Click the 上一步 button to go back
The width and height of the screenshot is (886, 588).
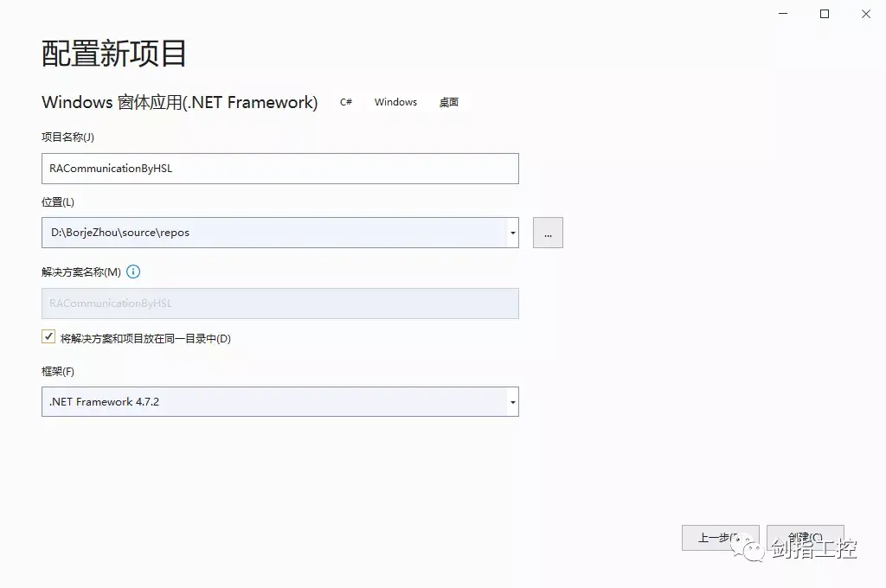[x=720, y=536]
